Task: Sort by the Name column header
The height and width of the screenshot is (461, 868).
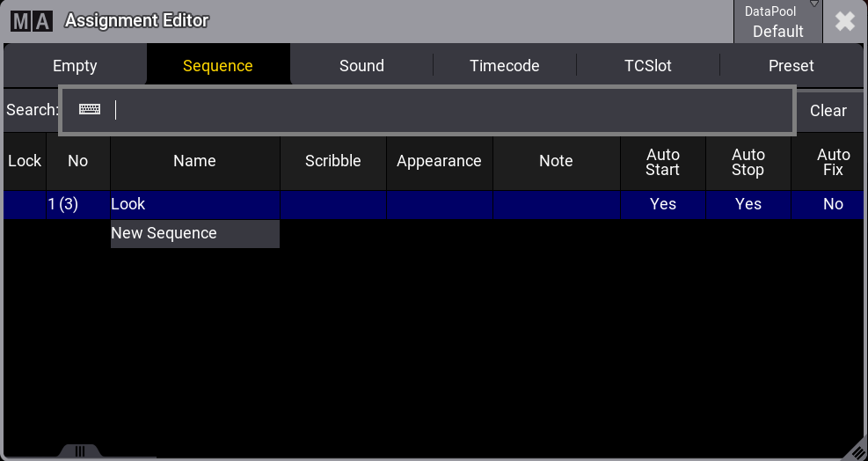Action: (194, 161)
